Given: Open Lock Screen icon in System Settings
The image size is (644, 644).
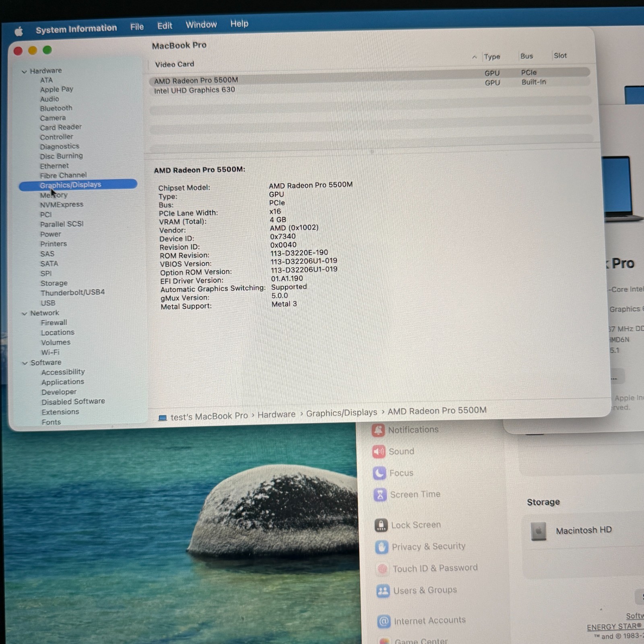Looking at the screenshot, I should pos(381,525).
